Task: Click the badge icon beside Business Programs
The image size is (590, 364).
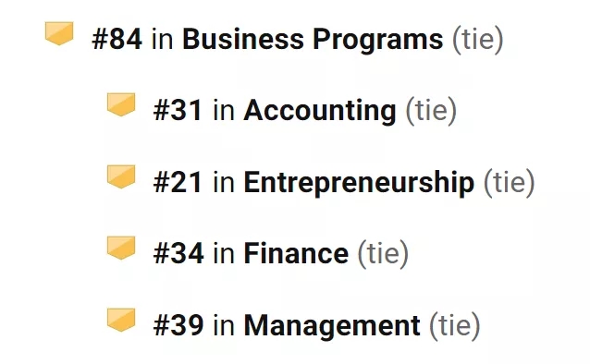Action: [x=59, y=33]
